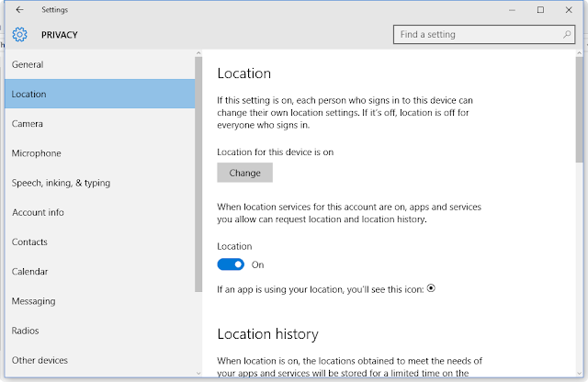Screen dimensions: 588x382
Task: Open the Radios section
Action: pyautogui.click(x=27, y=331)
